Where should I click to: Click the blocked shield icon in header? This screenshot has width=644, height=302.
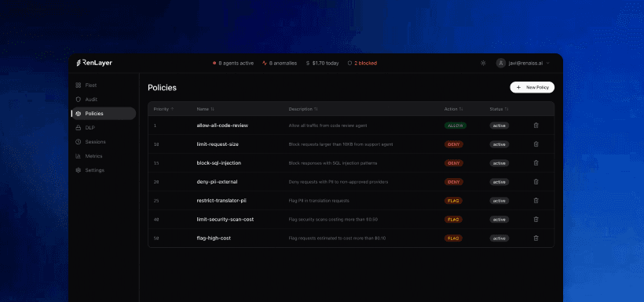tap(350, 64)
